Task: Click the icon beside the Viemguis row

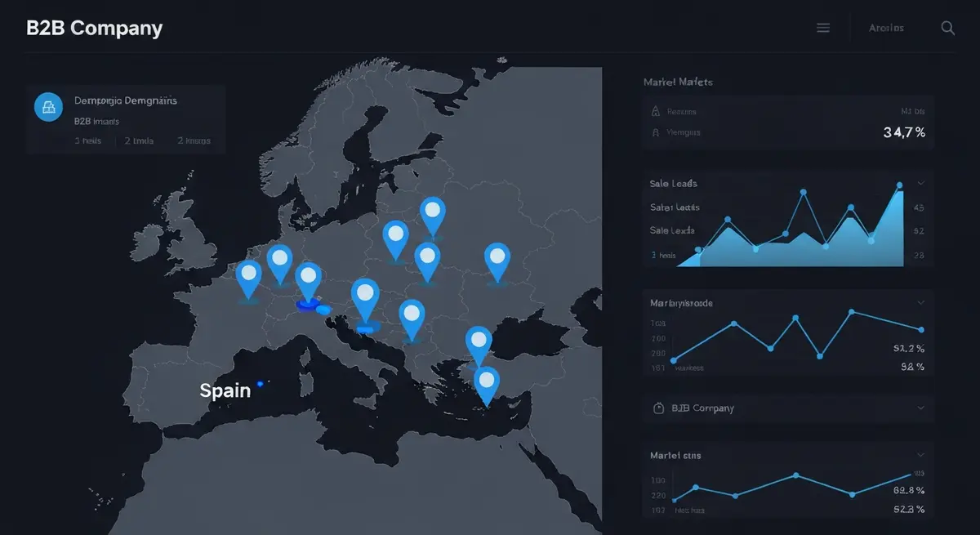Action: pyautogui.click(x=654, y=132)
